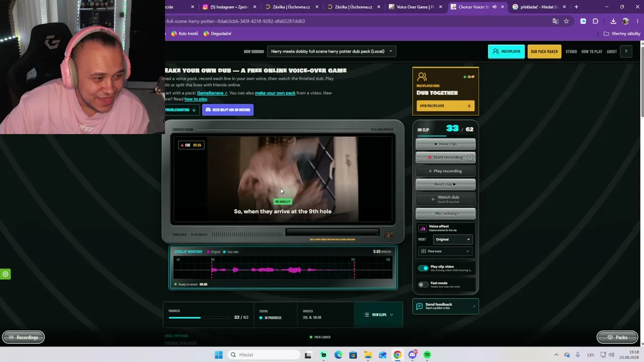Enable the Fast mode switch
The width and height of the screenshot is (644, 362).
tap(423, 285)
